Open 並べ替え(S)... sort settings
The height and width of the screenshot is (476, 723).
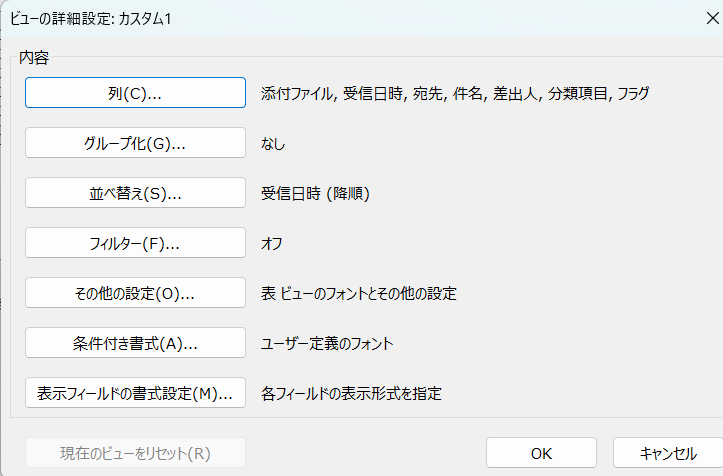point(135,193)
